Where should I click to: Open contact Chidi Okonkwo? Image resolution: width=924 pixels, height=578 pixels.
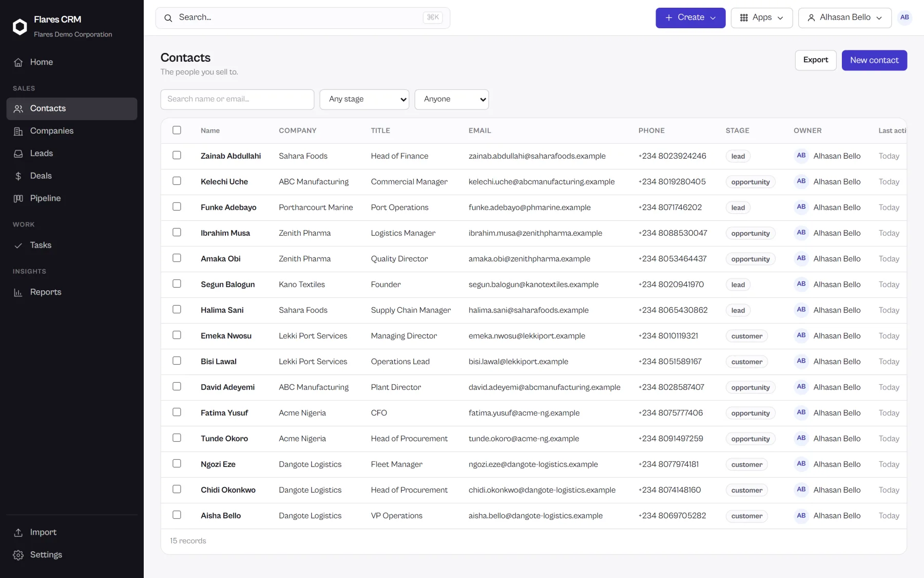coord(228,490)
